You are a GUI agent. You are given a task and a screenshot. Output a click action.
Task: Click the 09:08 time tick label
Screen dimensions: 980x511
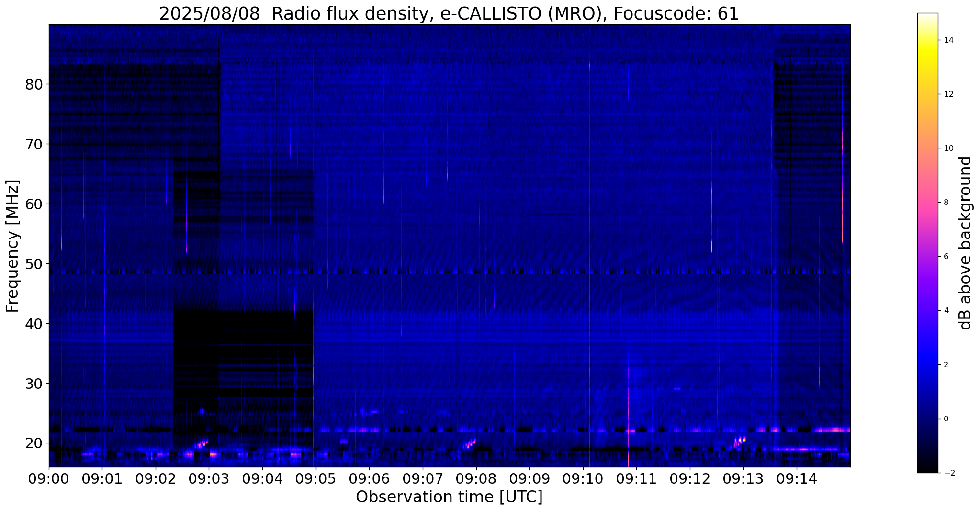476,479
